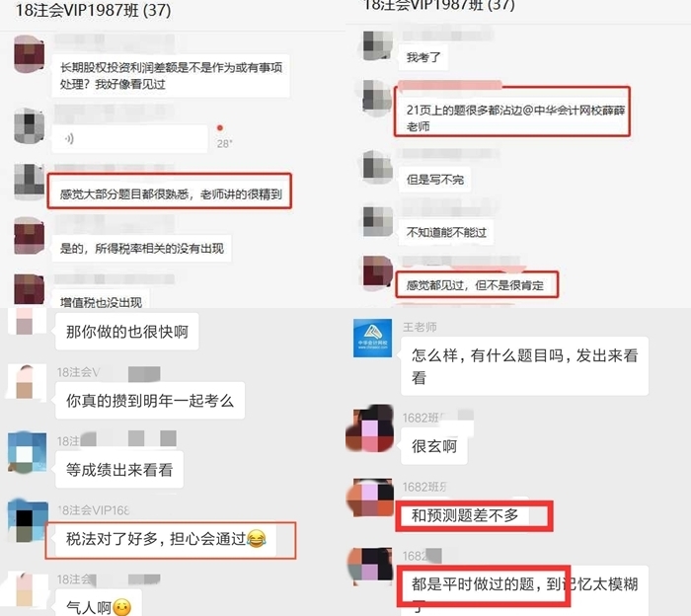Play the 28-second voice message

129,139
